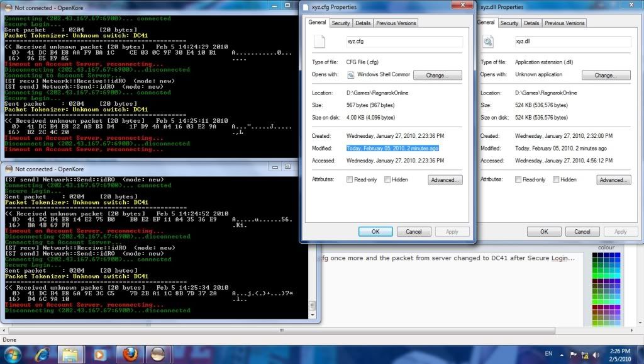Click xyz.dll size 524 KB value
This screenshot has height=364, width=644.
click(541, 105)
